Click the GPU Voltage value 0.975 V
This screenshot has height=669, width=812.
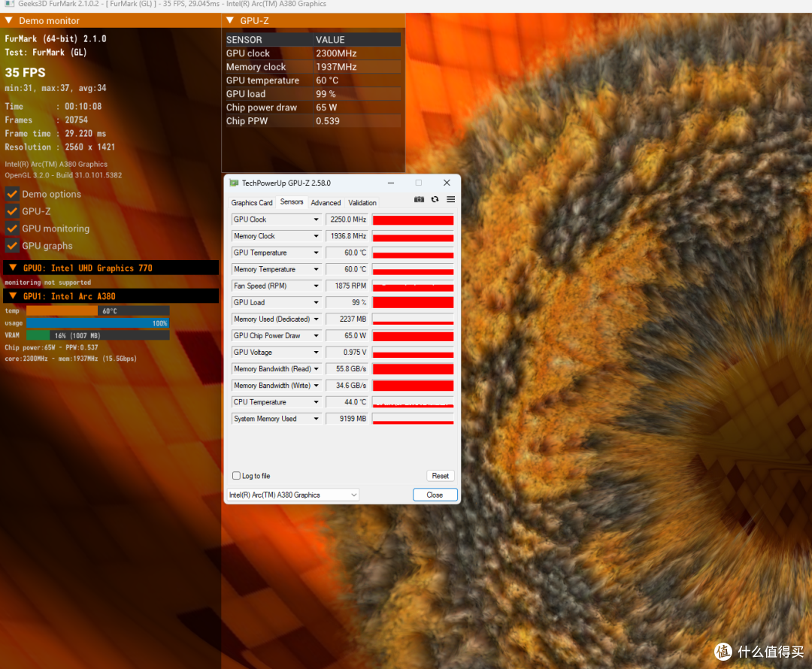click(347, 352)
